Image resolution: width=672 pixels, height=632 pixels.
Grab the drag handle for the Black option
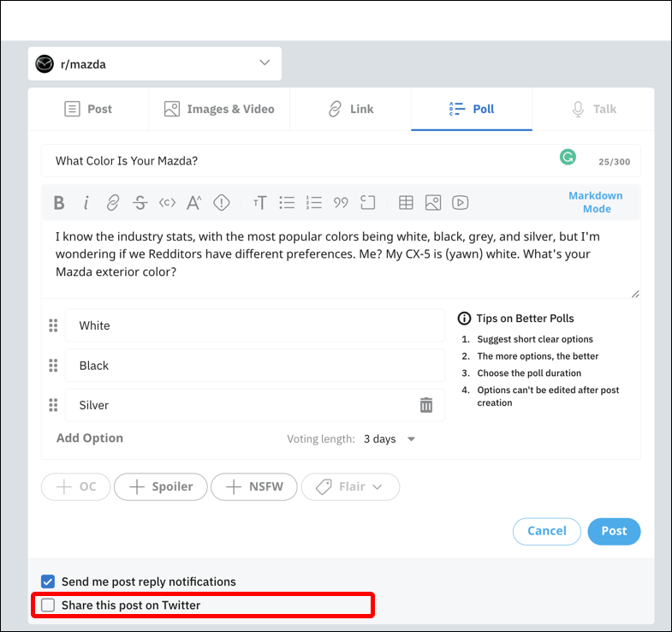pos(53,366)
